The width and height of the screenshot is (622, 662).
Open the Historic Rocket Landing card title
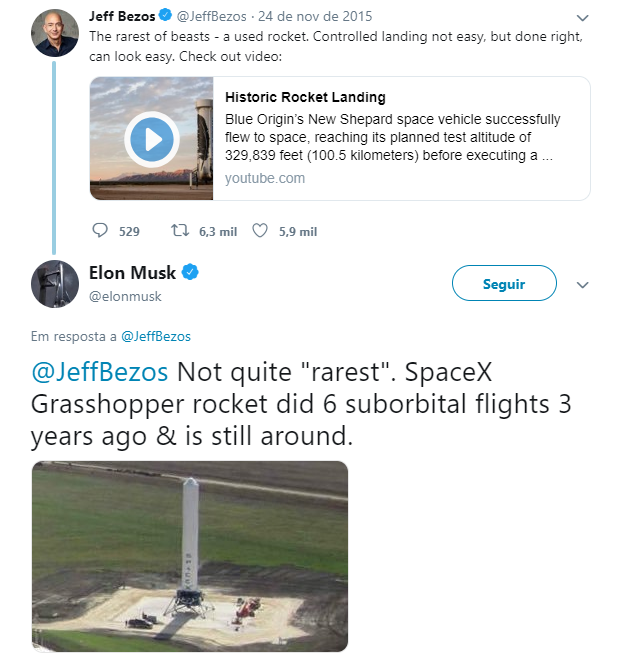(305, 97)
